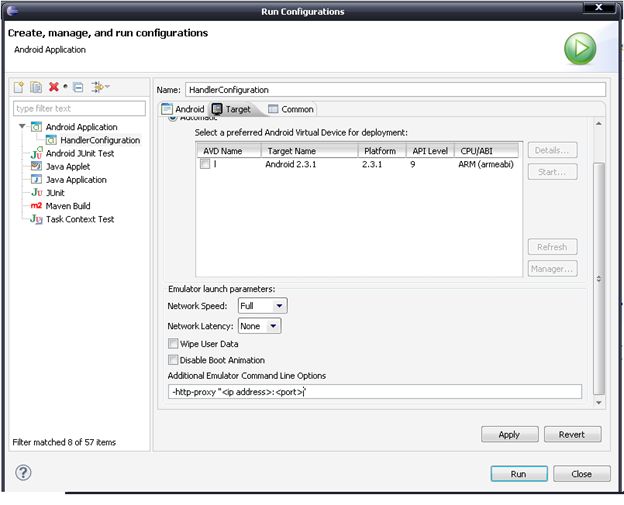
Task: Open the Network Latency dropdown
Action: (x=259, y=326)
